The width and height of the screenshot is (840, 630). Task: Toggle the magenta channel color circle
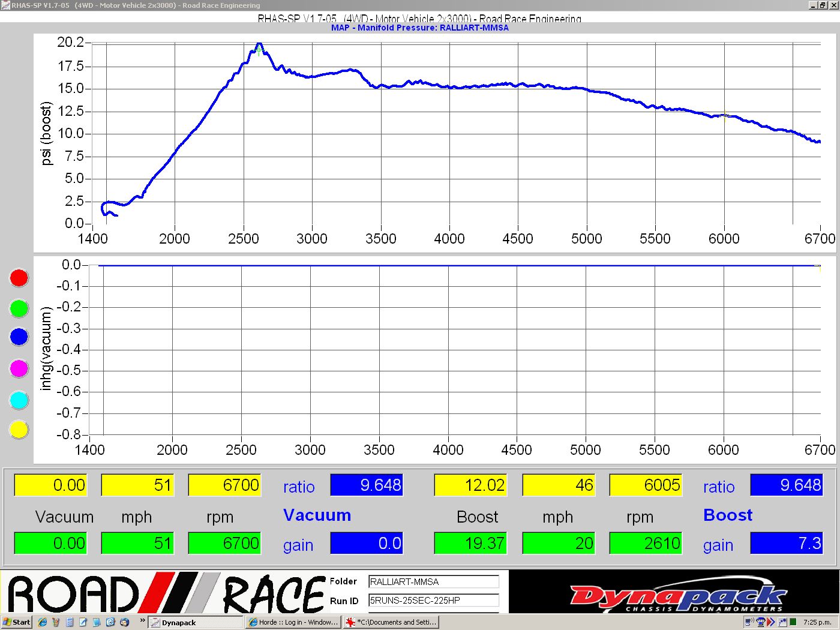click(19, 368)
